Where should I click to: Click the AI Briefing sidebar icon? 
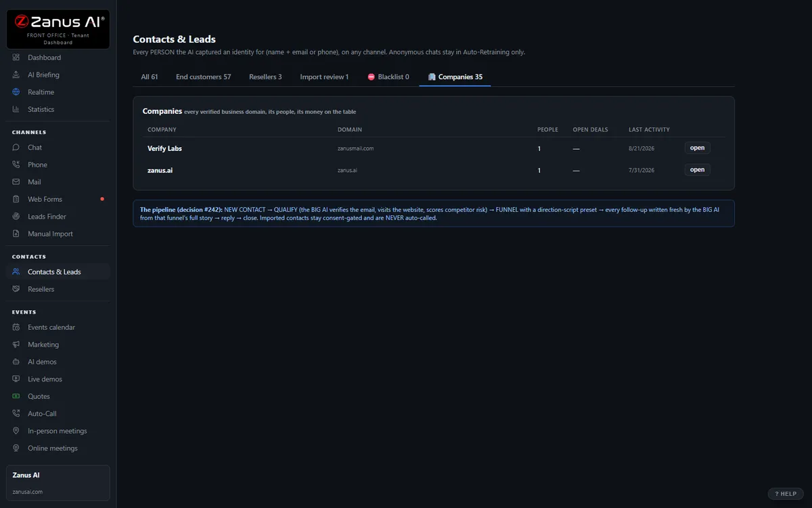click(16, 75)
